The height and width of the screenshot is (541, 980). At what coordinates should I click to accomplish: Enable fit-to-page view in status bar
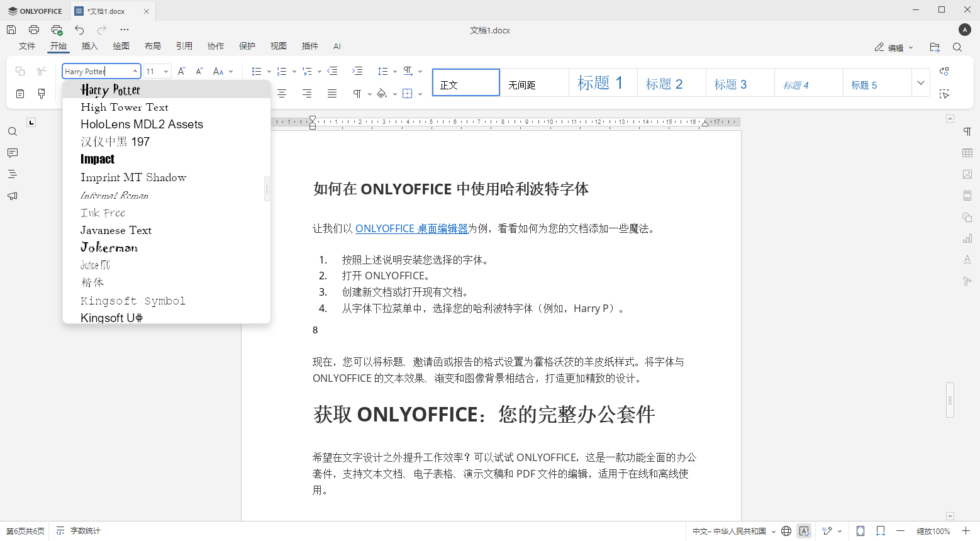coord(860,531)
